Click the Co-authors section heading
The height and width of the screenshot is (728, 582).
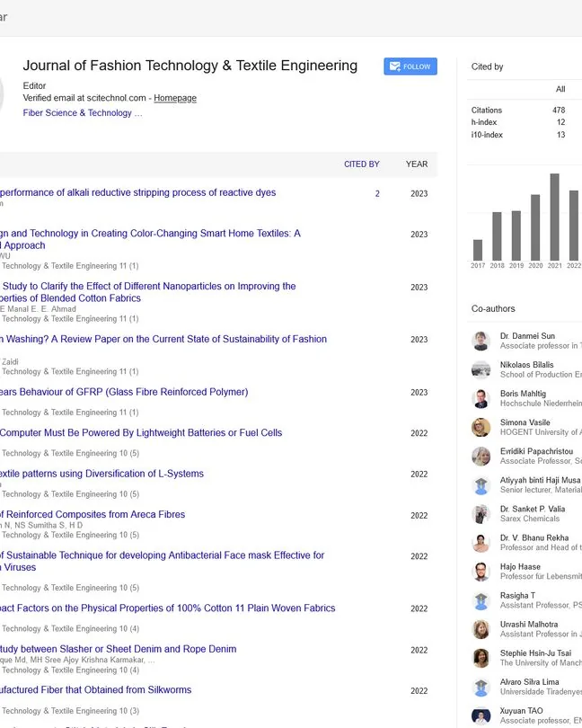pyautogui.click(x=493, y=309)
